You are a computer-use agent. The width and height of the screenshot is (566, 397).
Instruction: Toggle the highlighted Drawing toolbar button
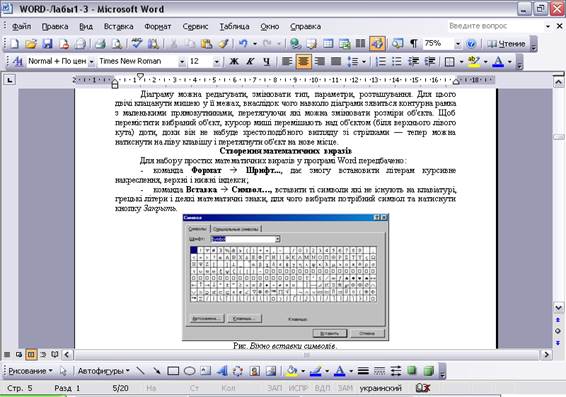click(377, 44)
